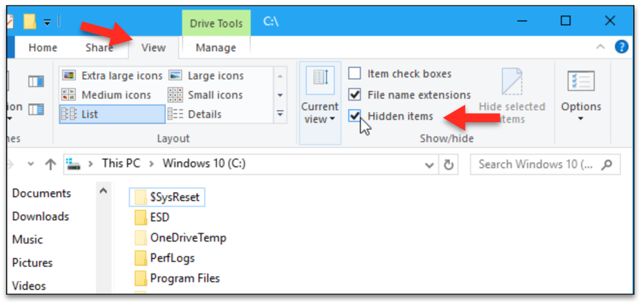This screenshot has width=644, height=306.
Task: Click the drive icon in address bar
Action: [74, 164]
